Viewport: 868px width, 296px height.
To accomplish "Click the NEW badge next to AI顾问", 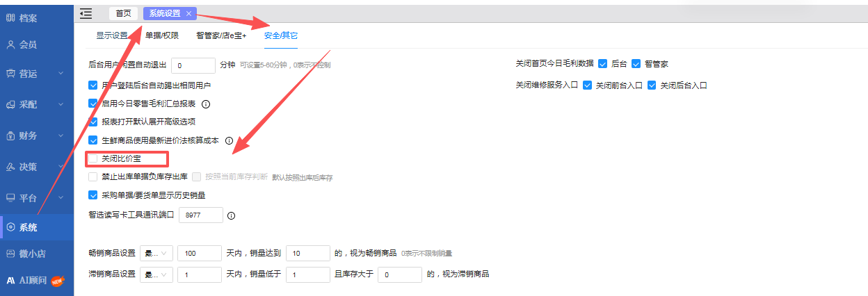I will [x=57, y=281].
